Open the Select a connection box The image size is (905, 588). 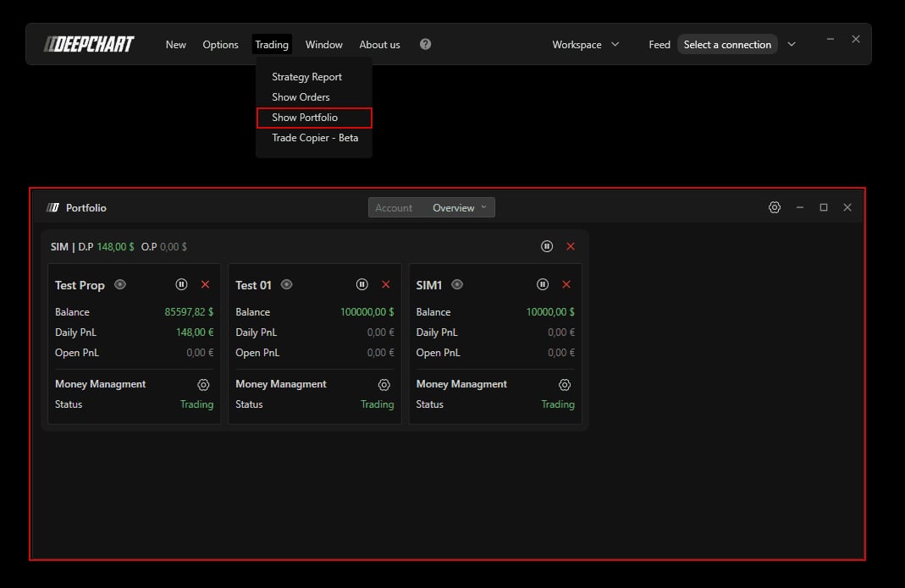[x=727, y=45]
